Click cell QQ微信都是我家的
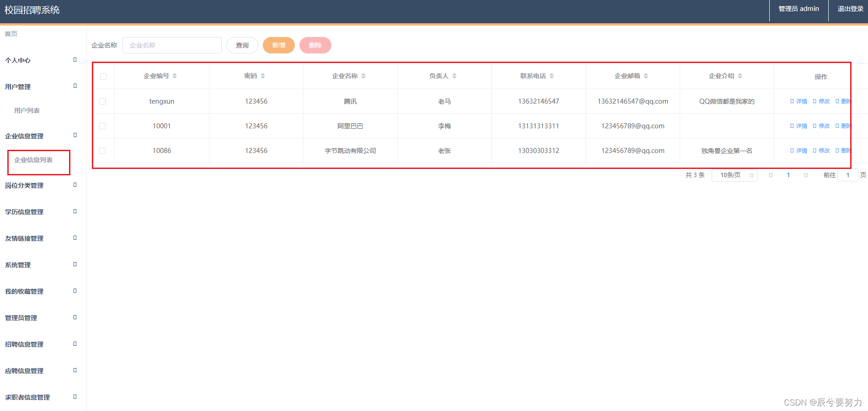This screenshot has height=411, width=868. [x=727, y=101]
